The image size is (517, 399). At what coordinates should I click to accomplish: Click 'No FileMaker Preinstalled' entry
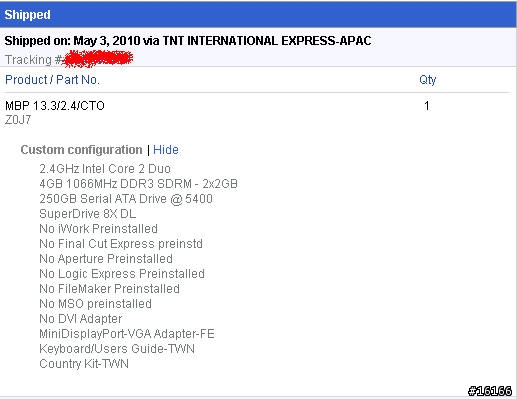click(x=109, y=289)
